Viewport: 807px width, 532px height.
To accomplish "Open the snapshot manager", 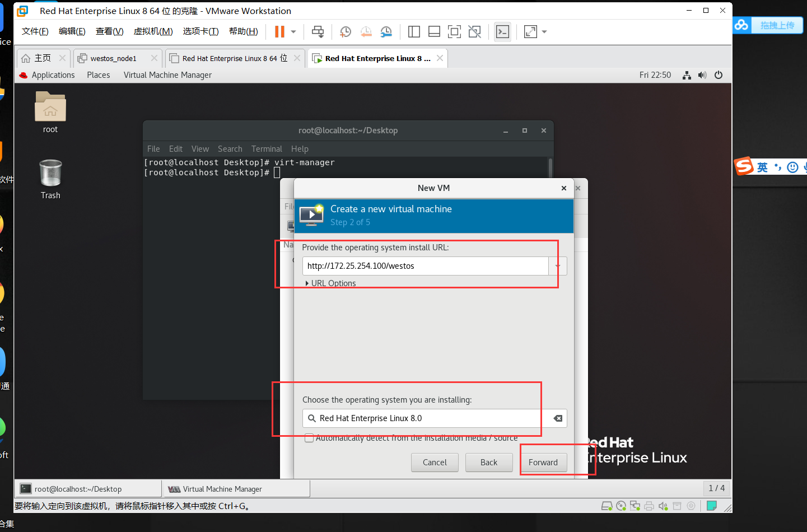I will 386,32.
